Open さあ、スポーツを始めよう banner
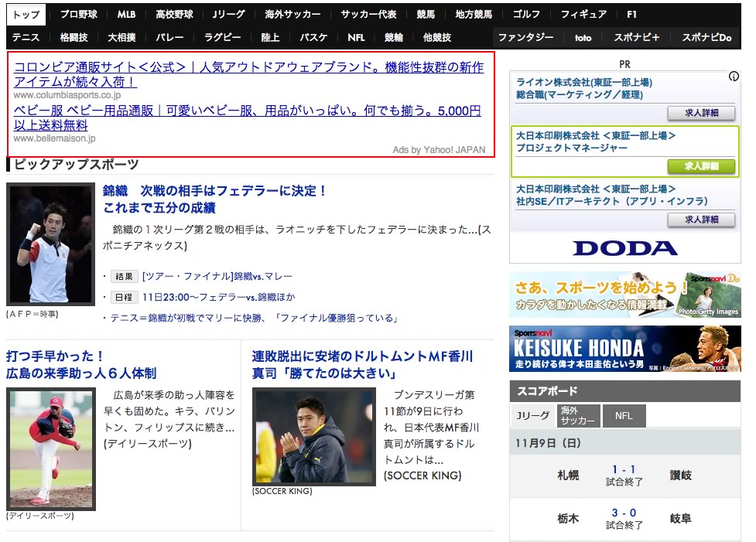This screenshot has height=542, width=756. click(625, 295)
